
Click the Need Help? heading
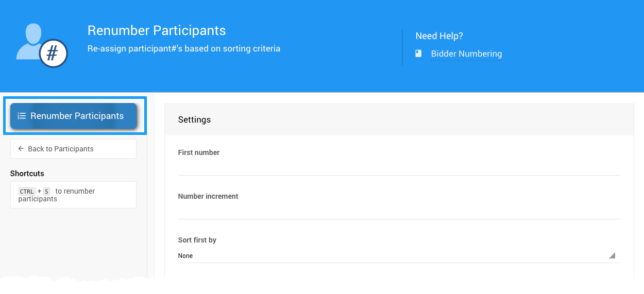439,36
